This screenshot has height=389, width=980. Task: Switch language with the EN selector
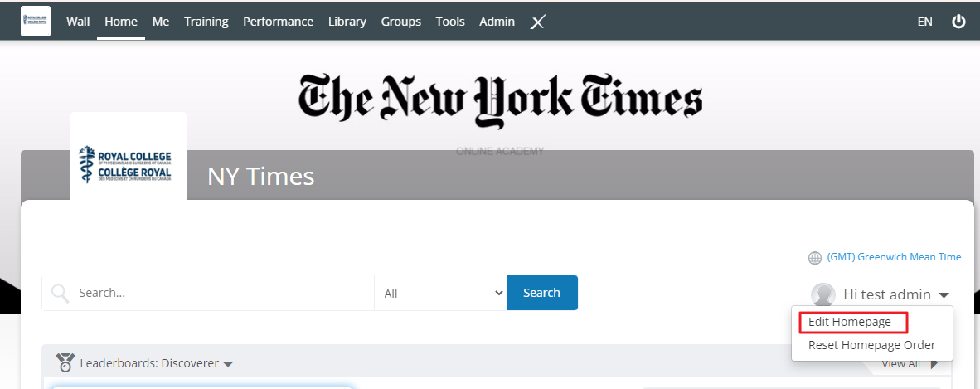925,22
